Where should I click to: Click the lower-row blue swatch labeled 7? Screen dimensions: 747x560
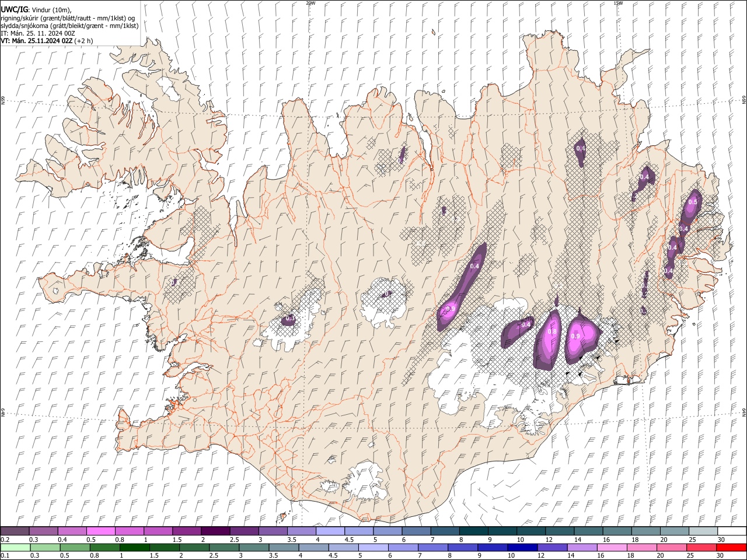click(x=432, y=547)
